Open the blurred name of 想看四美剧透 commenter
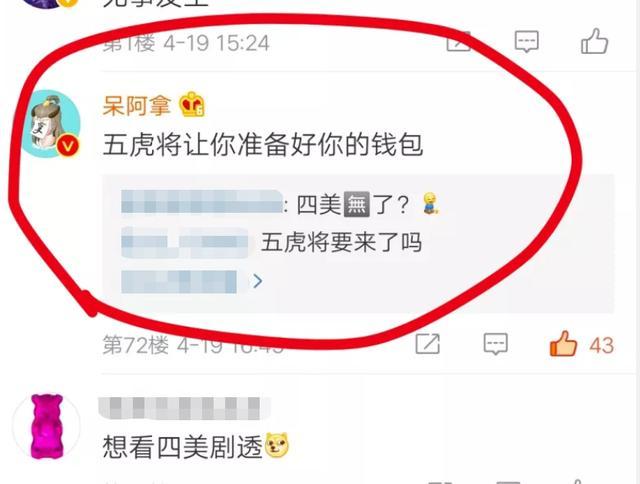This screenshot has width=640, height=484. tap(182, 408)
